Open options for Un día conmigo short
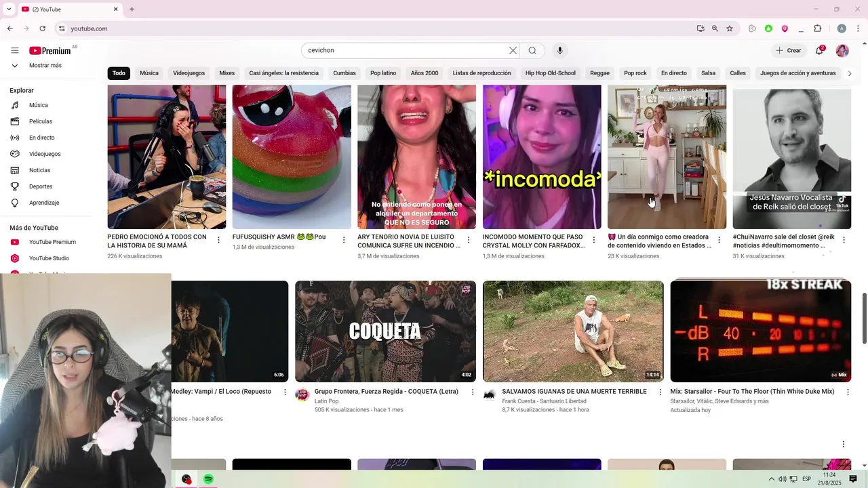Image resolution: width=868 pixels, height=488 pixels. (719, 240)
